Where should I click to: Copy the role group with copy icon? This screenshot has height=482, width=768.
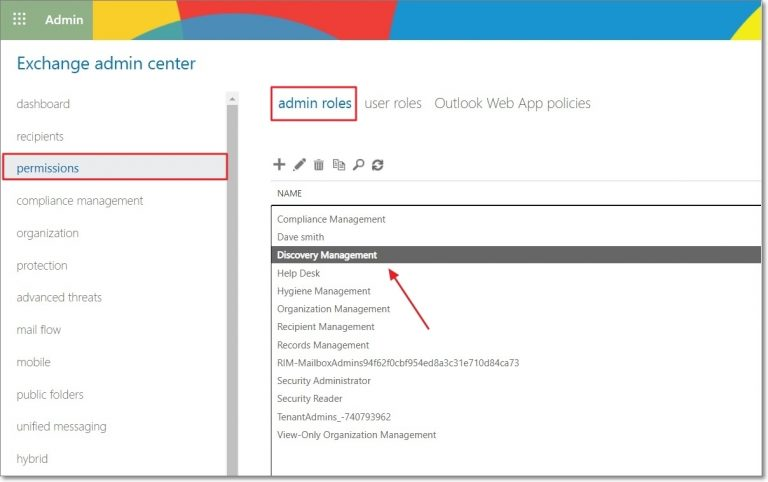338,165
